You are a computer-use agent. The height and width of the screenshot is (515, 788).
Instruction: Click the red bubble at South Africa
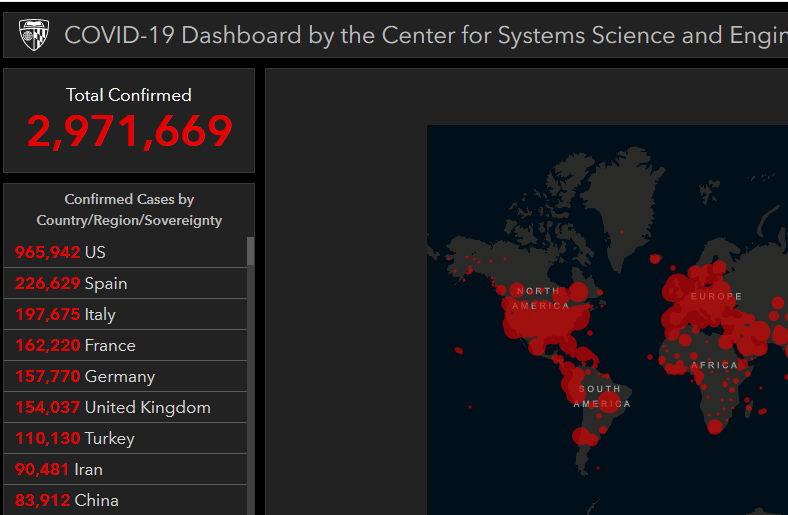(715, 427)
